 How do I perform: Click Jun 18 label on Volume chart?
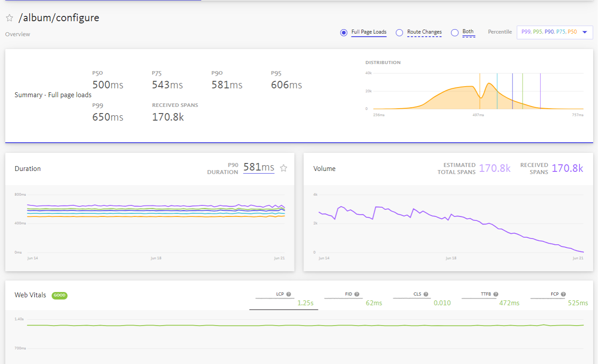[451, 258]
